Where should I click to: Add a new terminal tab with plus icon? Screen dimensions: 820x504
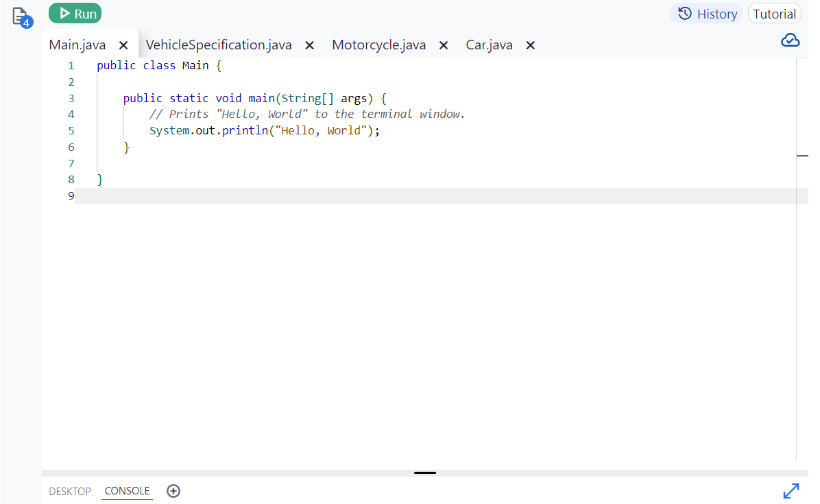coord(173,491)
